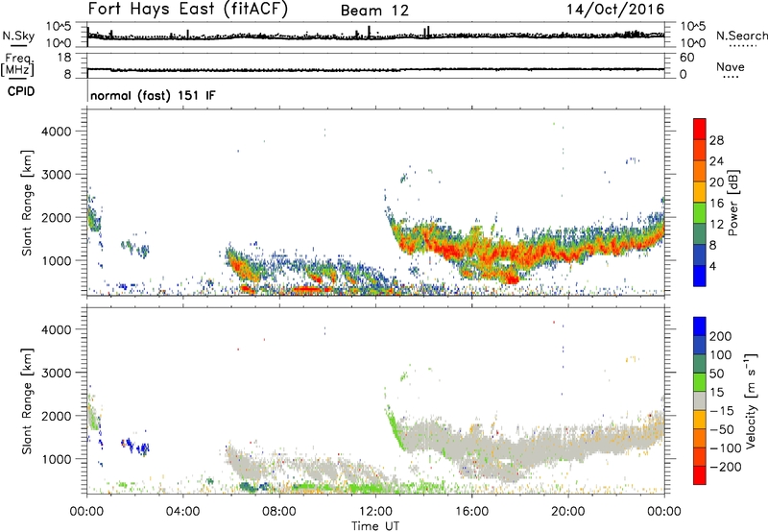Click the 'N.Search' legend label

tap(742, 36)
